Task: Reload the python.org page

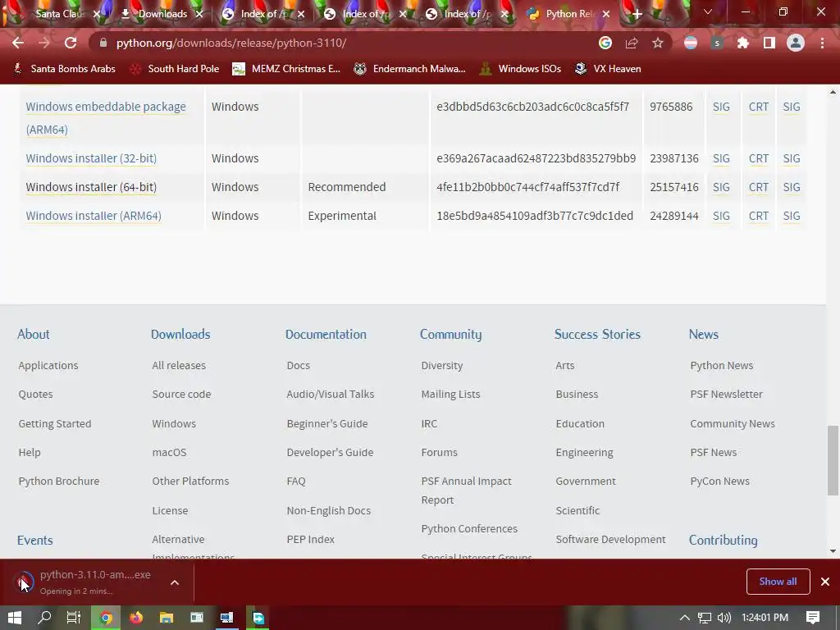Action: (x=71, y=43)
